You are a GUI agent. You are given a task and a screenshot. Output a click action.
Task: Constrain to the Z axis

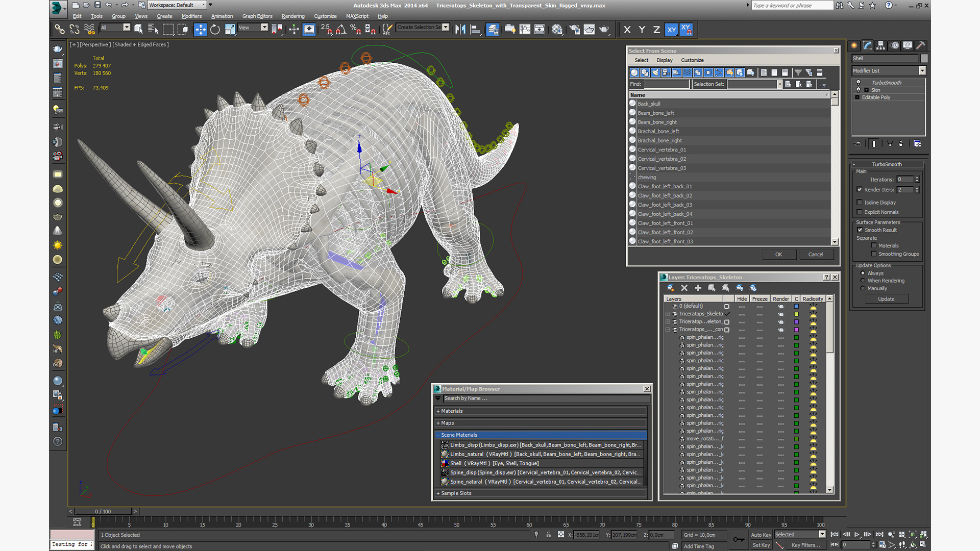(x=656, y=30)
